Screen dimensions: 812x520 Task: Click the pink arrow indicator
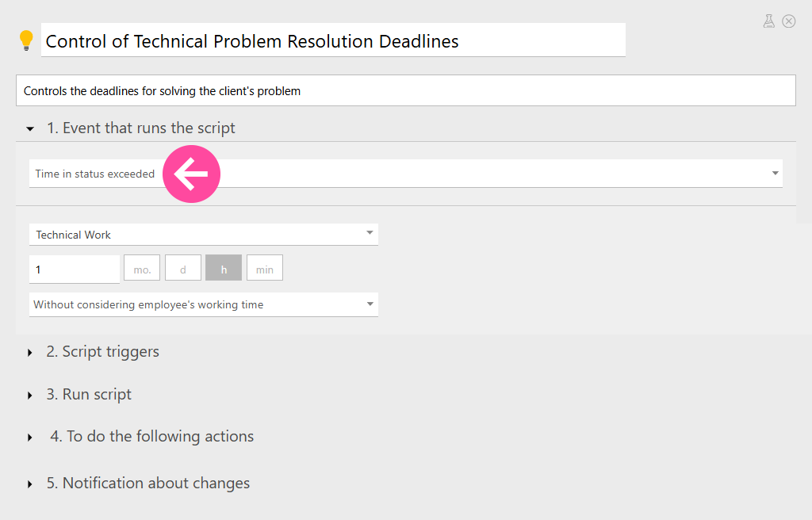(x=191, y=173)
